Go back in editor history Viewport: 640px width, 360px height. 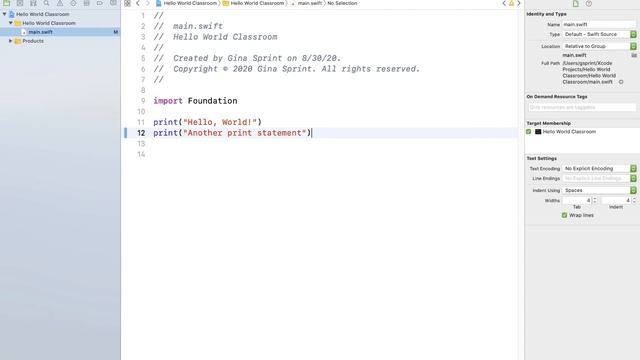[138, 3]
